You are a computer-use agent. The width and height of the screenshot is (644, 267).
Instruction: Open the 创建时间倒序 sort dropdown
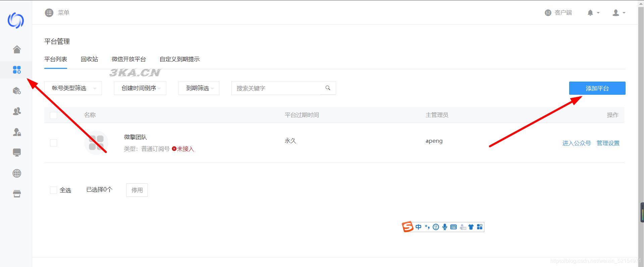[140, 88]
